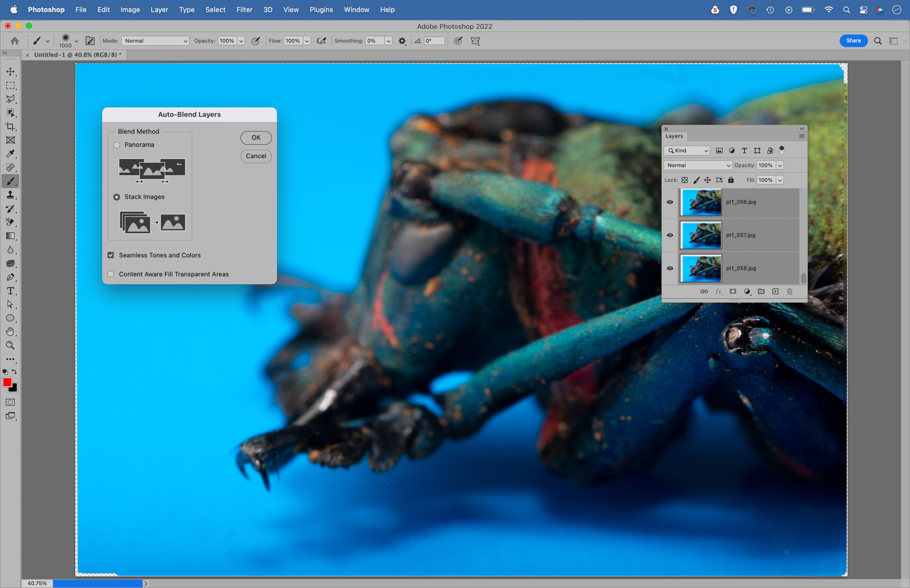Confirm Auto-Blend with OK
This screenshot has height=588, width=910.
click(256, 138)
